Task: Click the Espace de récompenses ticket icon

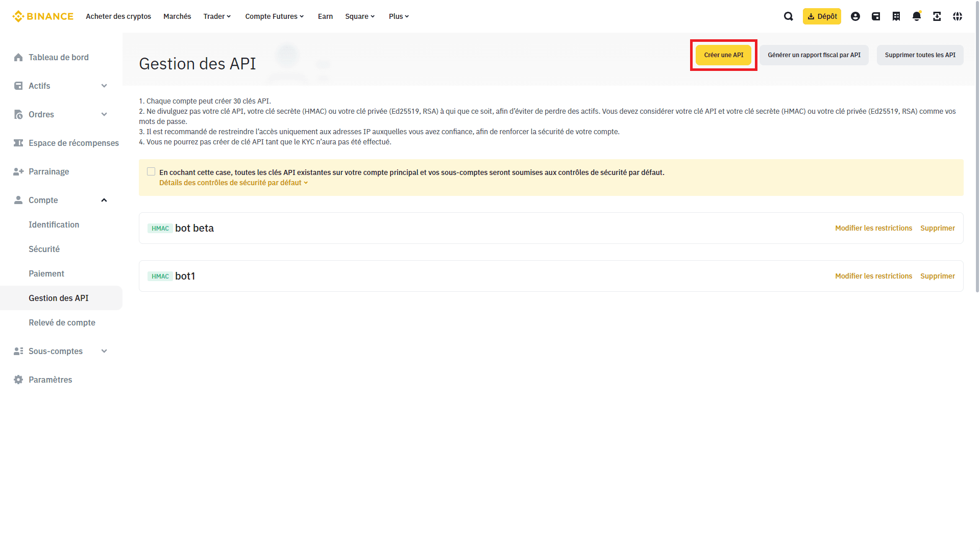Action: coord(18,143)
